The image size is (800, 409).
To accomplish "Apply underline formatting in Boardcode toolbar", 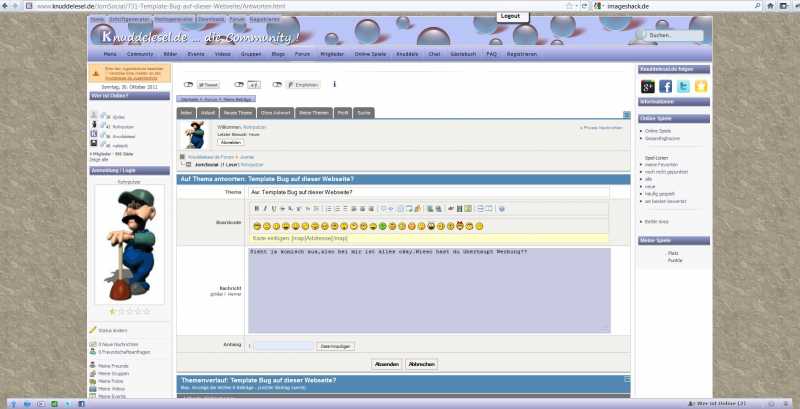I will (x=273, y=209).
